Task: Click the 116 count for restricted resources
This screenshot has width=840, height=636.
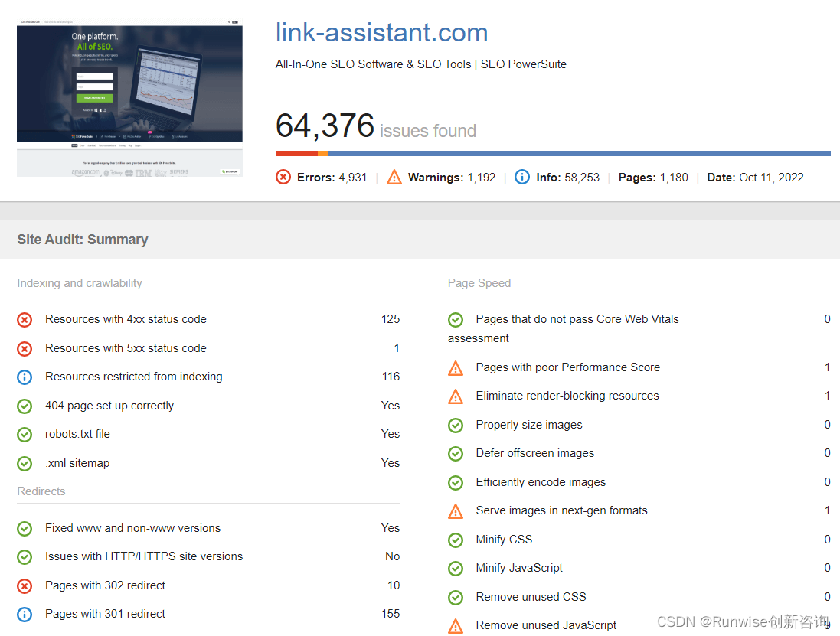Action: 391,377
